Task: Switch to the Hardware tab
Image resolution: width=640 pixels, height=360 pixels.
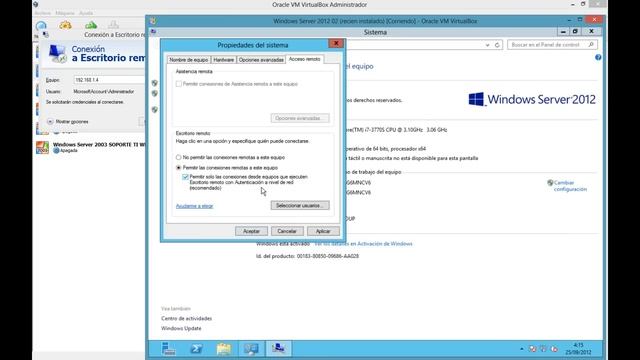Action: pyautogui.click(x=224, y=60)
